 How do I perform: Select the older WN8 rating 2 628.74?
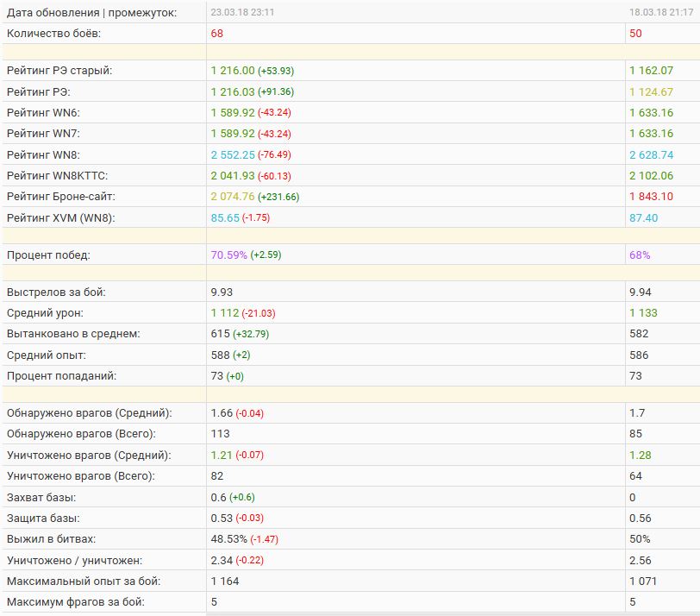point(652,154)
